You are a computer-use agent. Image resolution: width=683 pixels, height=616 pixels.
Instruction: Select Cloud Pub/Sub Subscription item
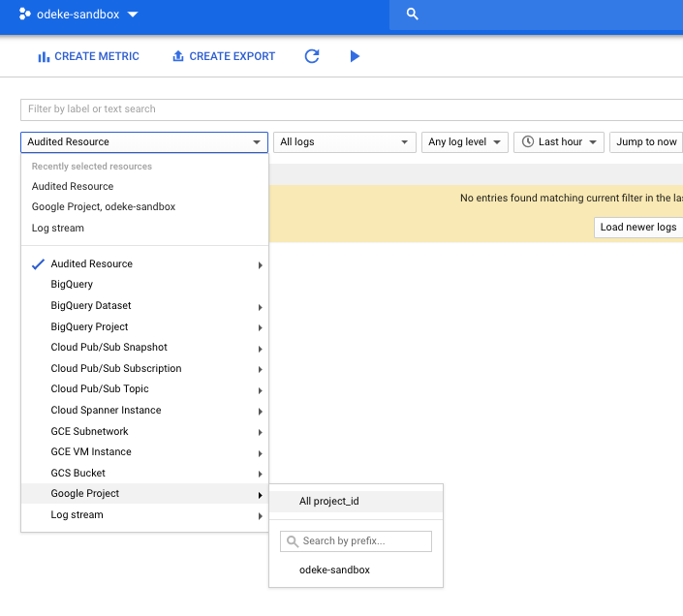tap(144, 369)
